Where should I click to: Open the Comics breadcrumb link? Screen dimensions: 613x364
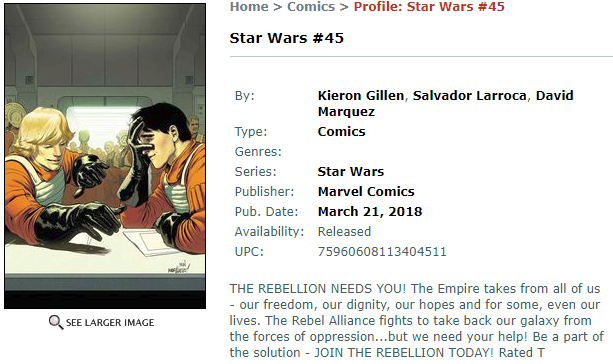coord(311,6)
